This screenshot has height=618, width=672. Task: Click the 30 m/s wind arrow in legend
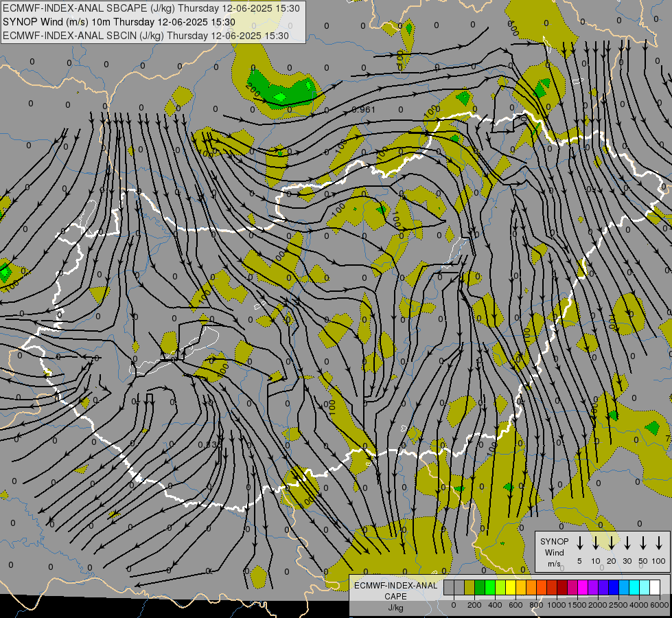pos(627,543)
